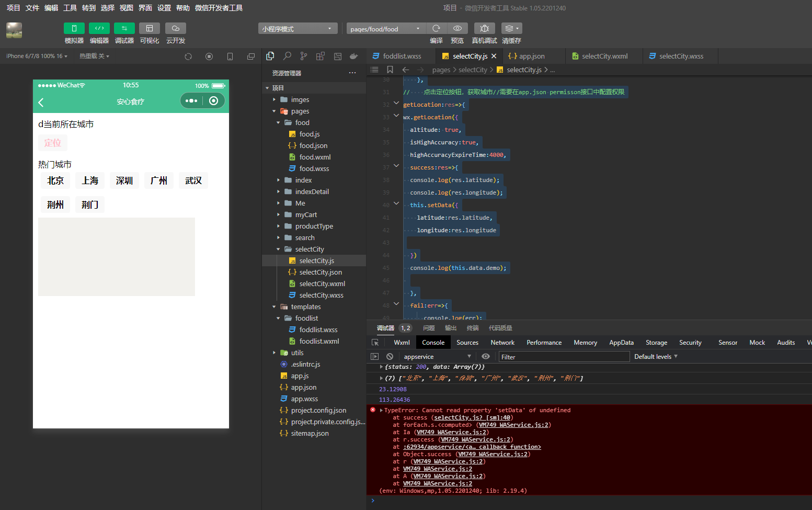Screen dimensions: 812x510
Task: Open the hot reload 热重载 dropdown
Action: 94,56
